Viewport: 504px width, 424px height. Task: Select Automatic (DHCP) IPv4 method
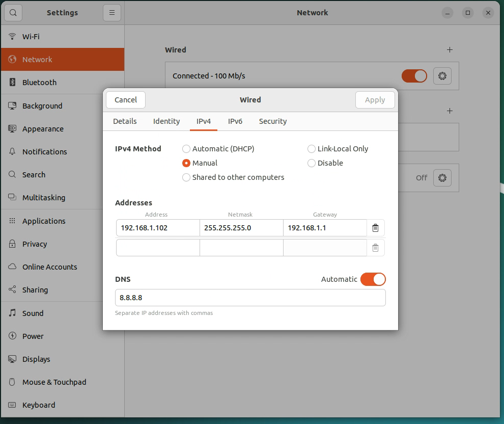click(x=186, y=149)
